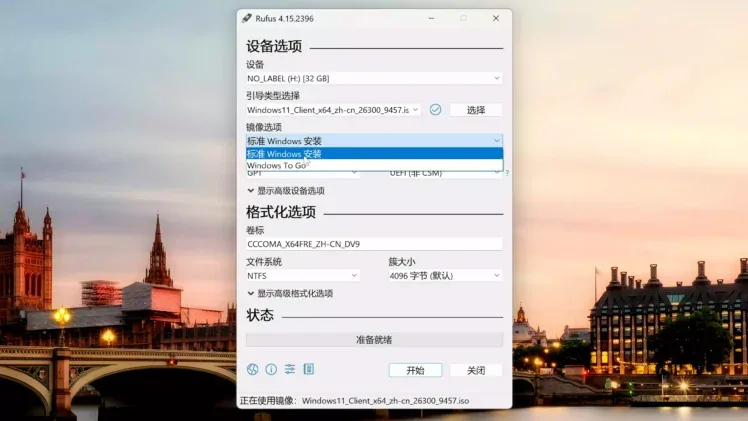
Task: Open the language globe icon
Action: pyautogui.click(x=252, y=369)
